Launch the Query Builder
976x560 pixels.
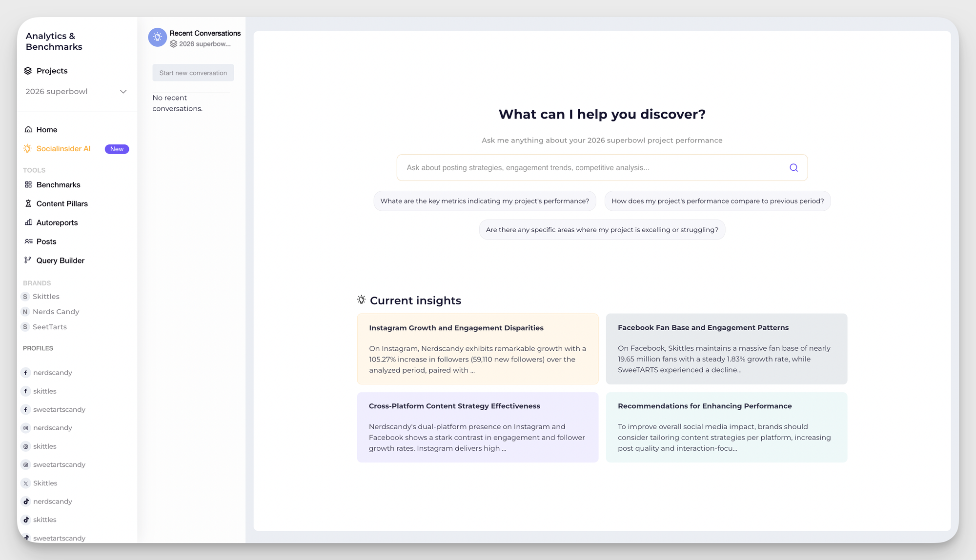coord(60,260)
